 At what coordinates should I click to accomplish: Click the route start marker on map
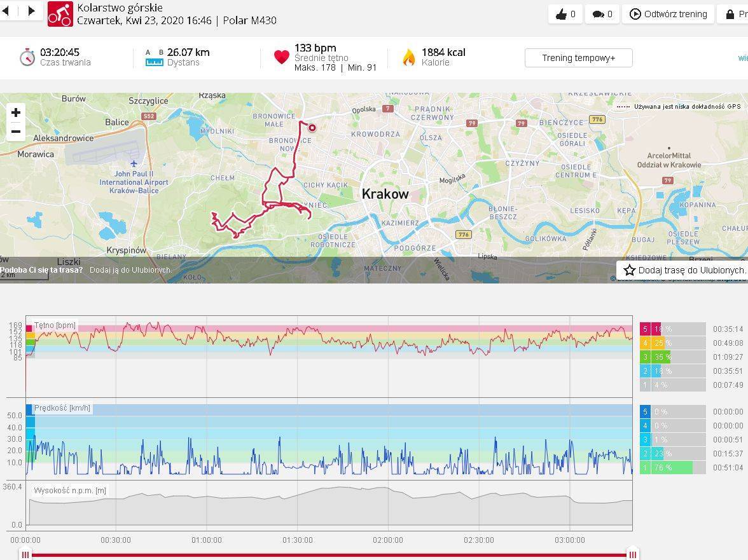click(312, 128)
